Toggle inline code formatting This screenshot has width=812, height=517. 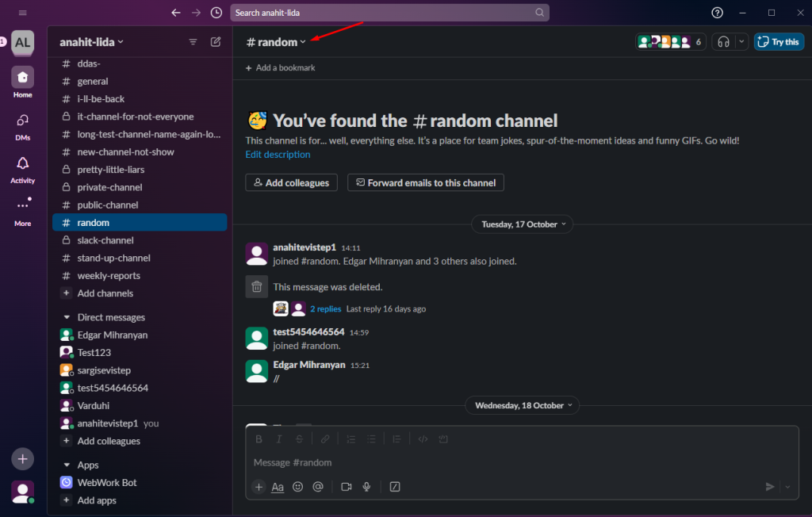point(423,439)
